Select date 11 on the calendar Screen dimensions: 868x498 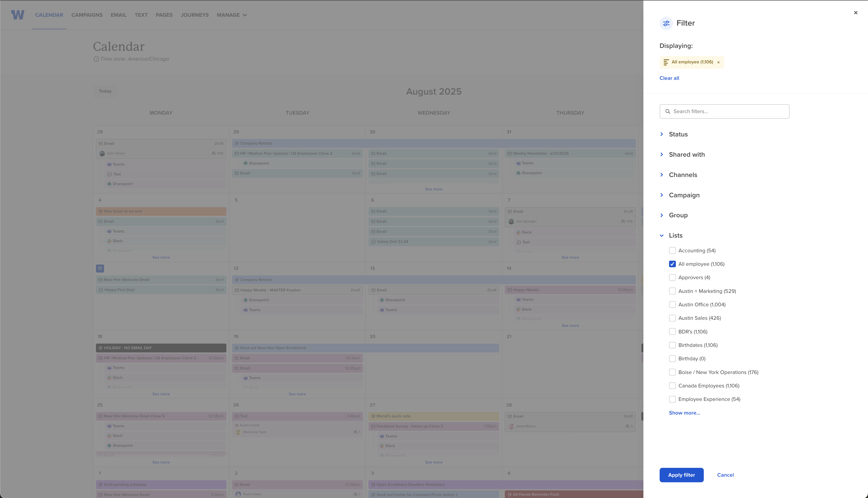click(x=100, y=269)
